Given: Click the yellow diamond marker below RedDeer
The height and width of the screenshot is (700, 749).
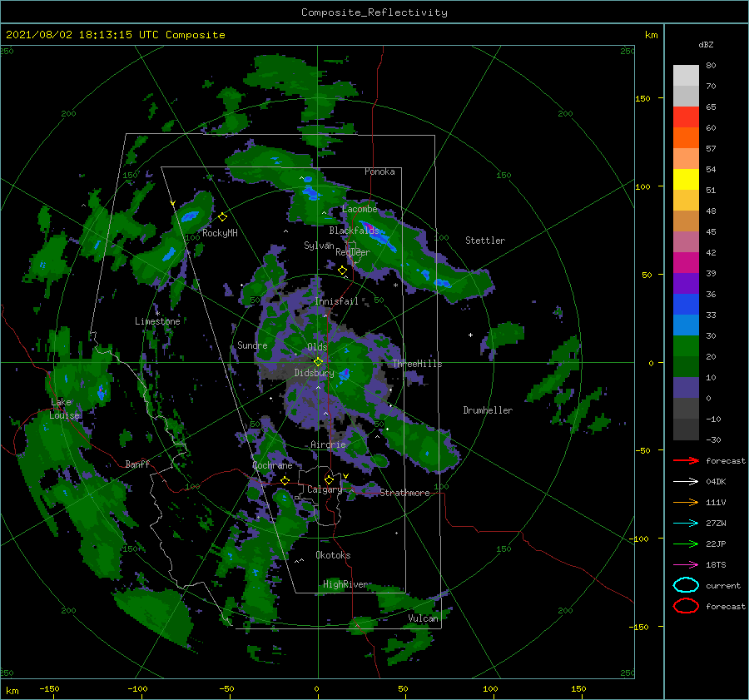Looking at the screenshot, I should pos(342,271).
